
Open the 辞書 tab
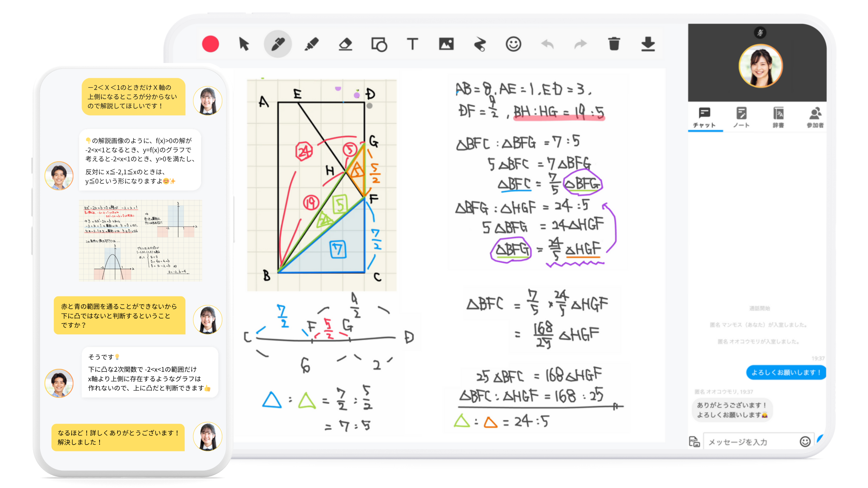tap(778, 117)
